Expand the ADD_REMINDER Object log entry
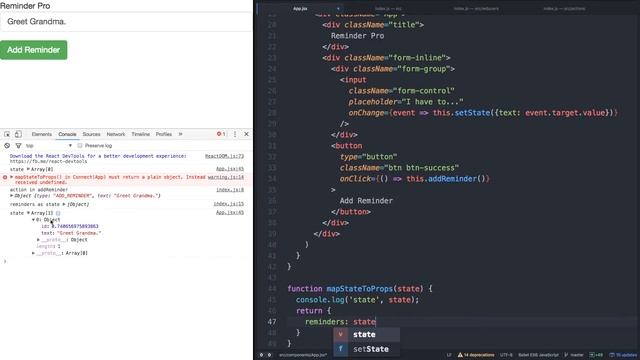Viewport: 640px width, 360px height. pos(11,196)
